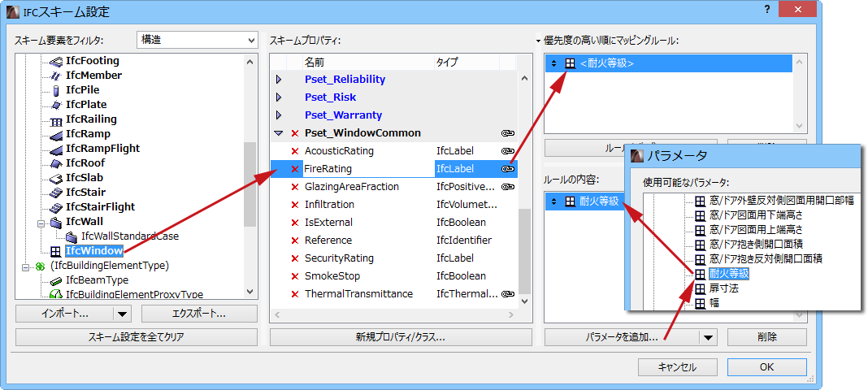Screen dimensions: 868x390
Task: Click the IfcRamp element icon
Action: [x=55, y=134]
